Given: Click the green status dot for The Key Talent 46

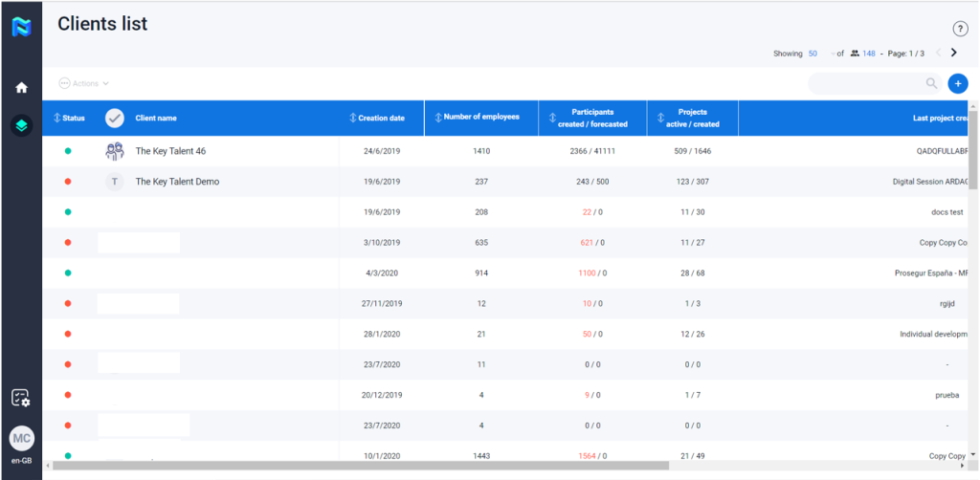Looking at the screenshot, I should [68, 151].
